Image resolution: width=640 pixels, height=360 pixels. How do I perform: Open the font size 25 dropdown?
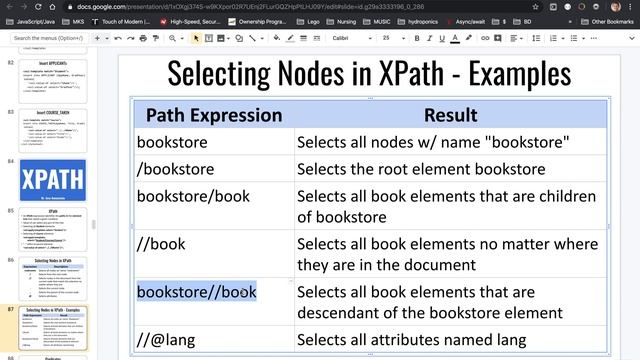tap(394, 38)
